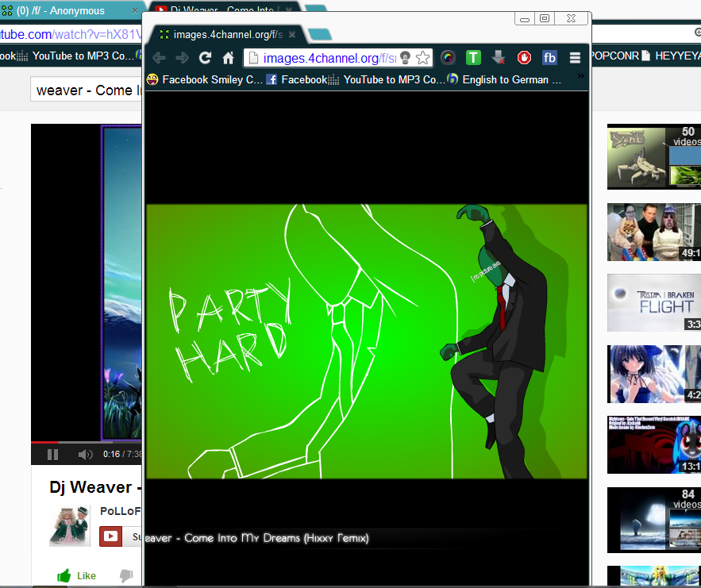Click the Dj Weaver video title text
This screenshot has height=588, width=701.
(95, 487)
